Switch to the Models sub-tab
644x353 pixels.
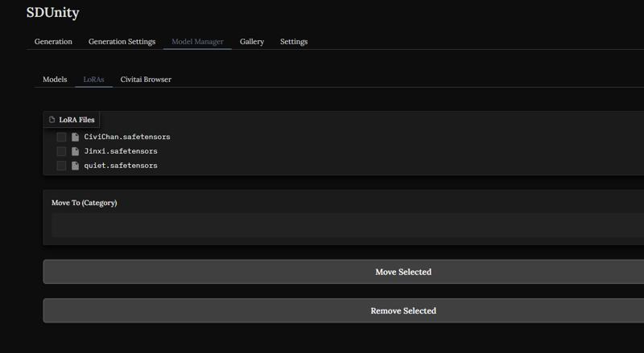pyautogui.click(x=55, y=80)
